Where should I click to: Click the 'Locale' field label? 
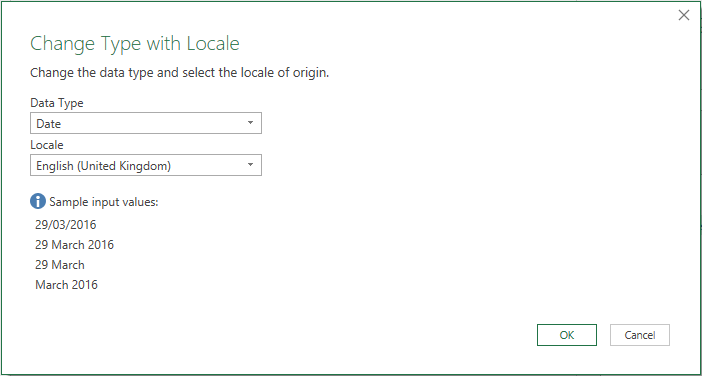pyautogui.click(x=47, y=145)
